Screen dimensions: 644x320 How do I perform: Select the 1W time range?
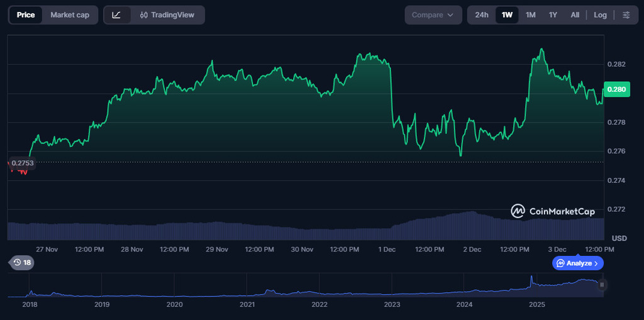tap(507, 15)
